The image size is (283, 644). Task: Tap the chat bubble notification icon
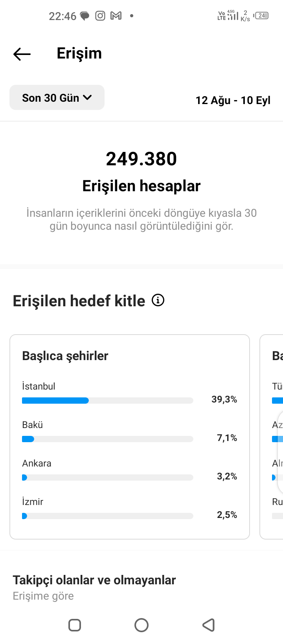[x=85, y=16]
